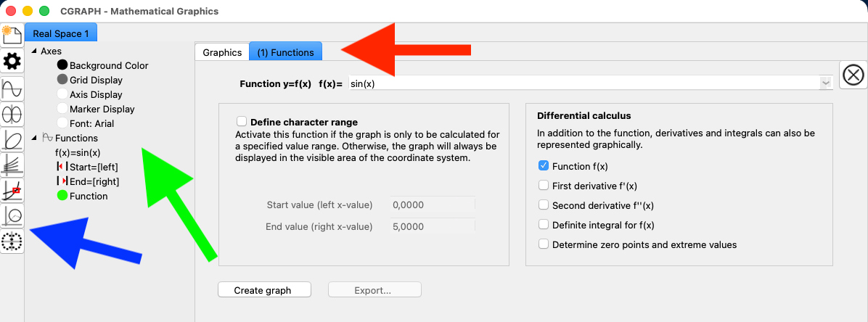Click the green Function color swatch

62,196
